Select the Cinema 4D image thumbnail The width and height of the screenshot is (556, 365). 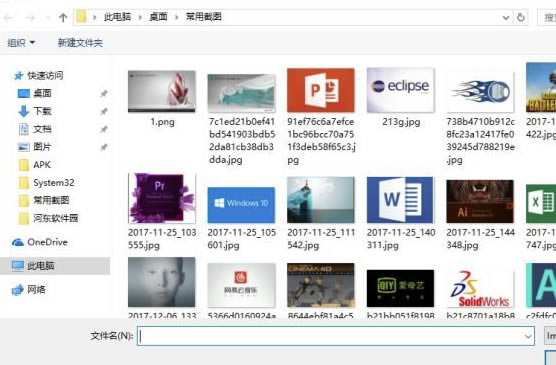coord(321,285)
